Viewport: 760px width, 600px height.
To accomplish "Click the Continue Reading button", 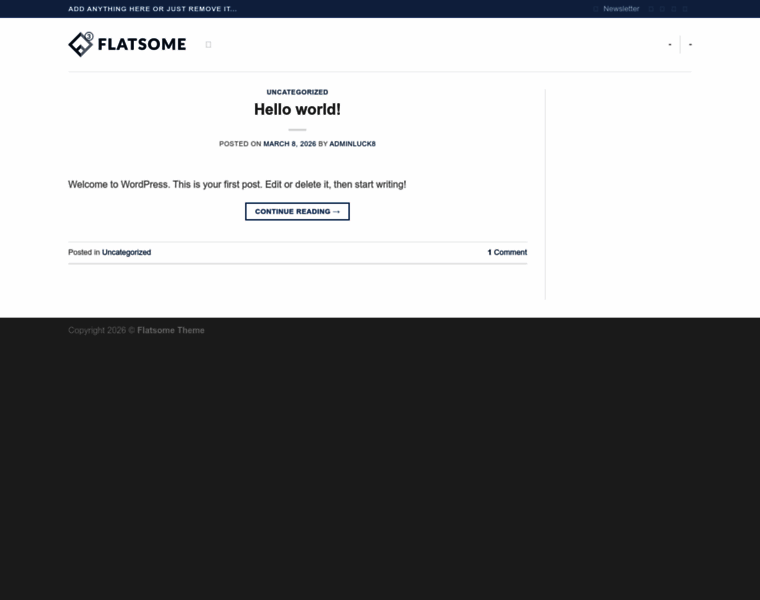I will (x=297, y=211).
